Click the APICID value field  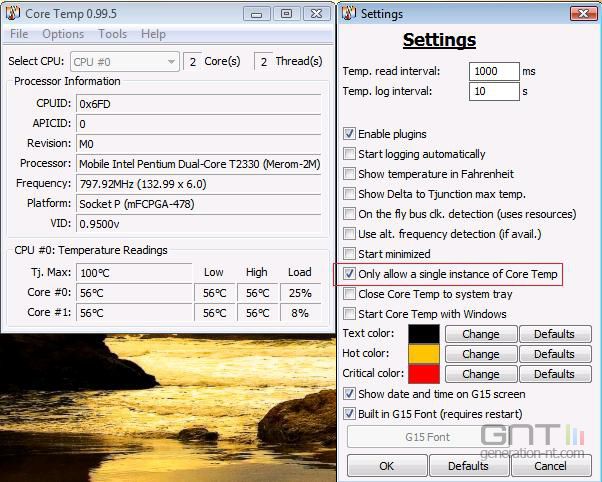pyautogui.click(x=198, y=124)
